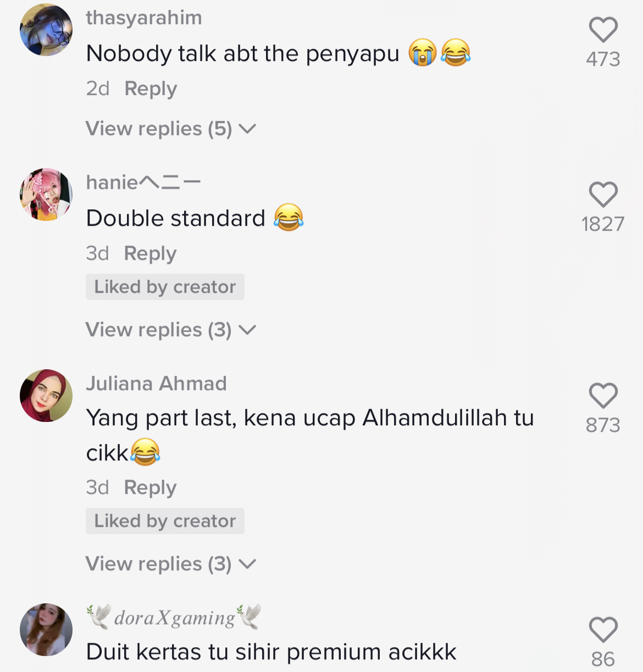Open thasyarahim username link
Image resolution: width=643 pixels, height=672 pixels.
(144, 18)
